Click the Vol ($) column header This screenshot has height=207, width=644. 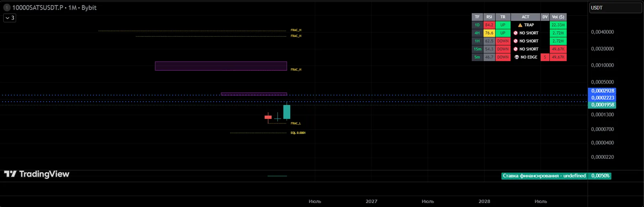click(558, 17)
